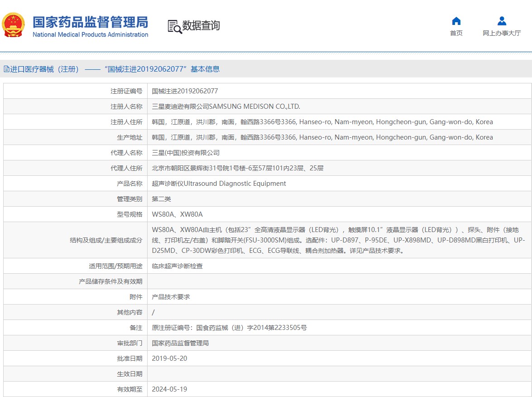The height and width of the screenshot is (397, 532).
Task: Click the 数据查询 magnifier document icon
Action: tap(174, 26)
